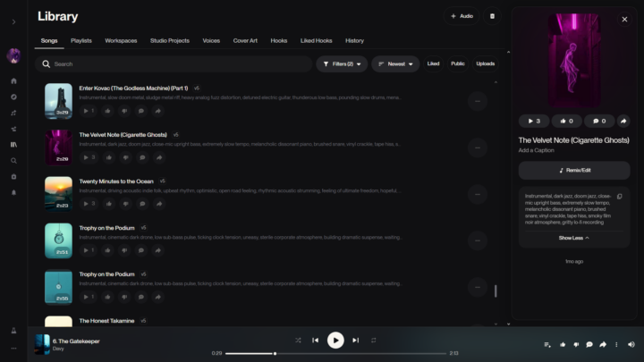
Task: Toggle the Liked filter chip
Action: (433, 64)
